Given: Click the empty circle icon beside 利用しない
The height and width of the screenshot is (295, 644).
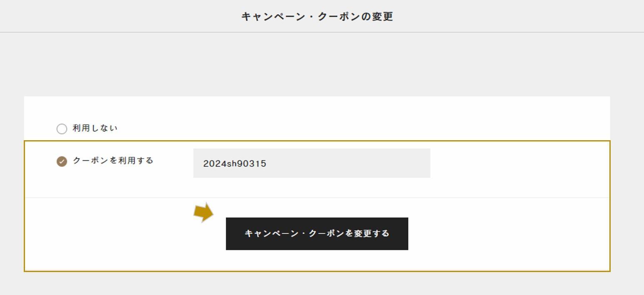Looking at the screenshot, I should [62, 129].
